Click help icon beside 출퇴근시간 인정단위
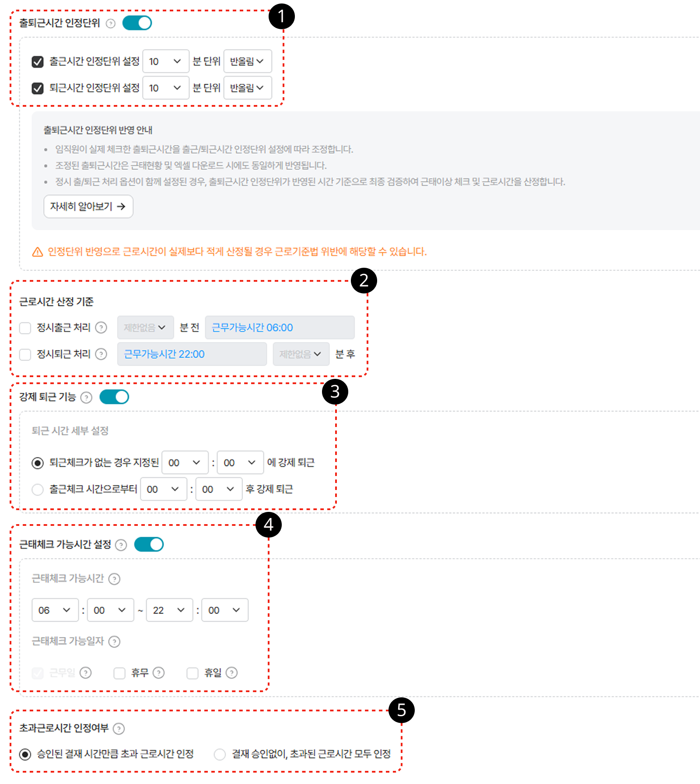 pos(111,23)
